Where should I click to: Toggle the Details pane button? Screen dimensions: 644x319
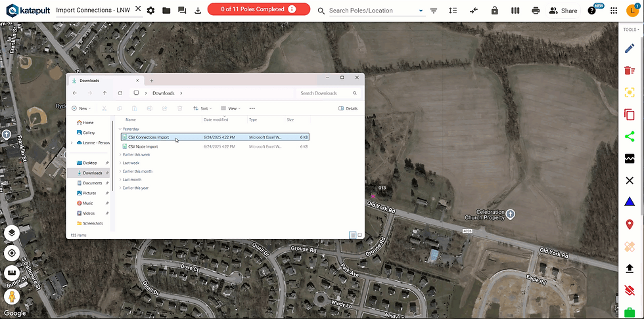tap(348, 108)
